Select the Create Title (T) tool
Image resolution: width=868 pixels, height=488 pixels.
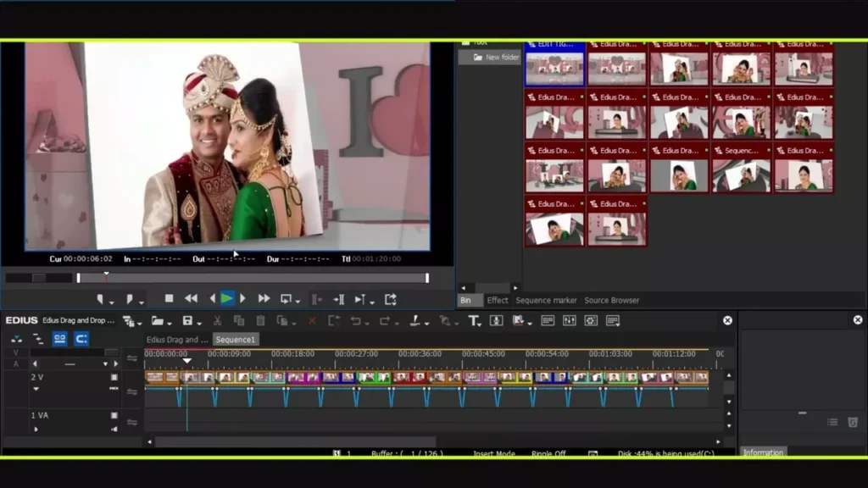coord(473,321)
